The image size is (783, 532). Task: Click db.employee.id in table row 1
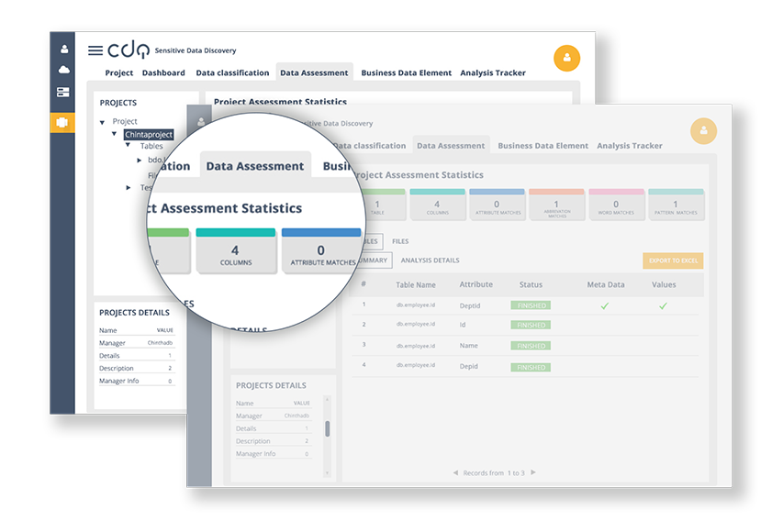click(416, 305)
